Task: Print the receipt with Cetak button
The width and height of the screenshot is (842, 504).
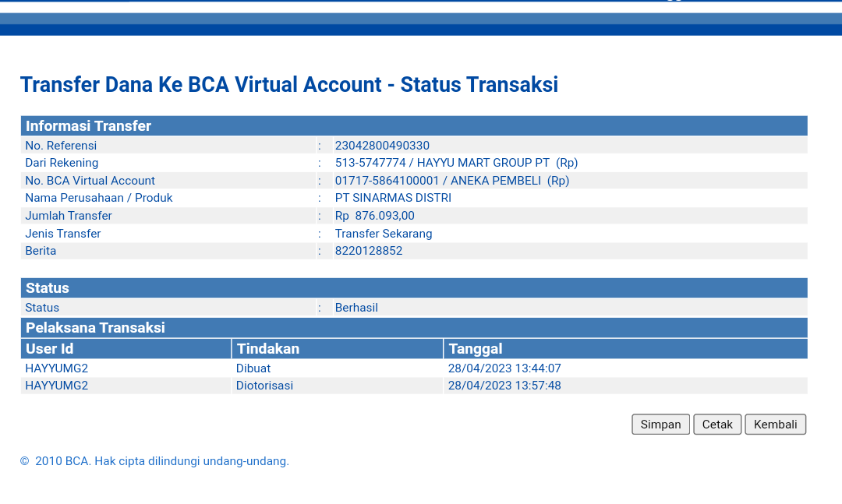Action: click(x=717, y=425)
